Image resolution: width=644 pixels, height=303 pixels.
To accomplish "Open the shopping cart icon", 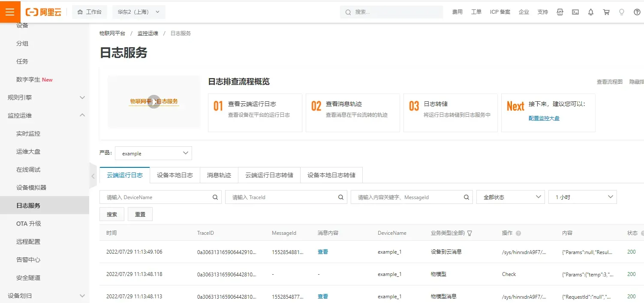I will coord(606,12).
